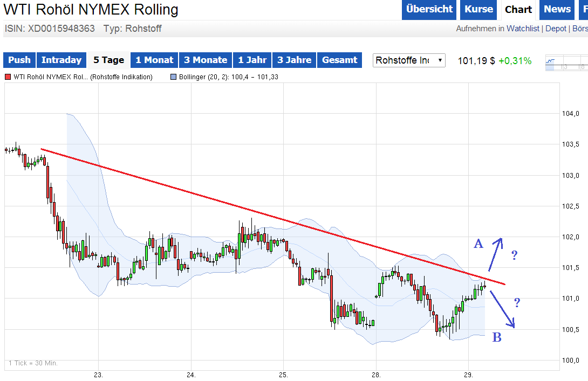Open the mini chart thumbnail beside the price
Viewport: 588px width, 381px height.
tap(566, 63)
